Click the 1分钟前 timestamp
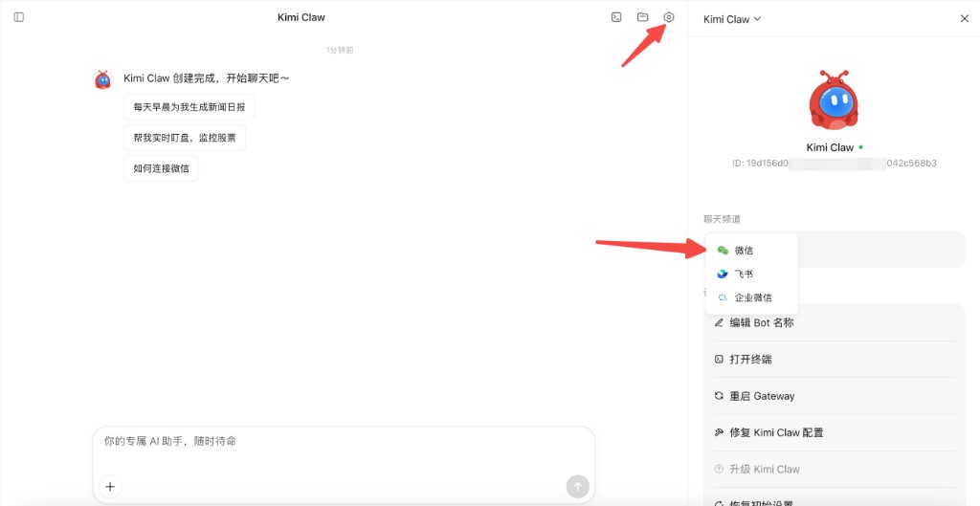Image resolution: width=980 pixels, height=506 pixels. click(340, 50)
